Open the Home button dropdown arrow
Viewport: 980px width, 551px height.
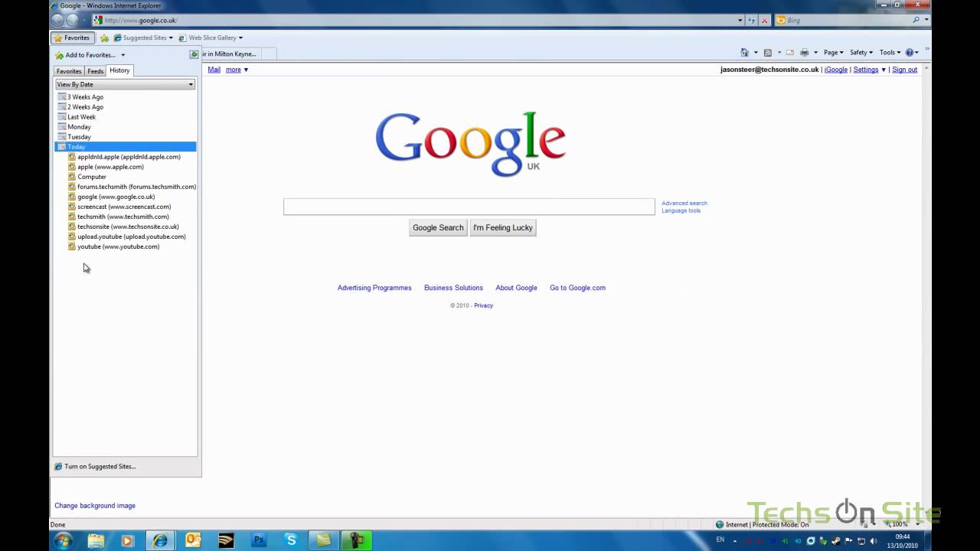point(756,53)
